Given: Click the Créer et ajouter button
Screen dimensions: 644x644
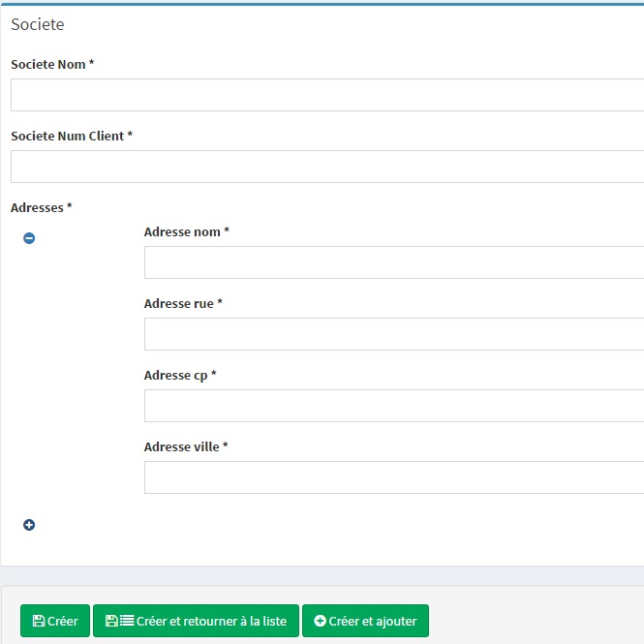Looking at the screenshot, I should [x=365, y=621].
